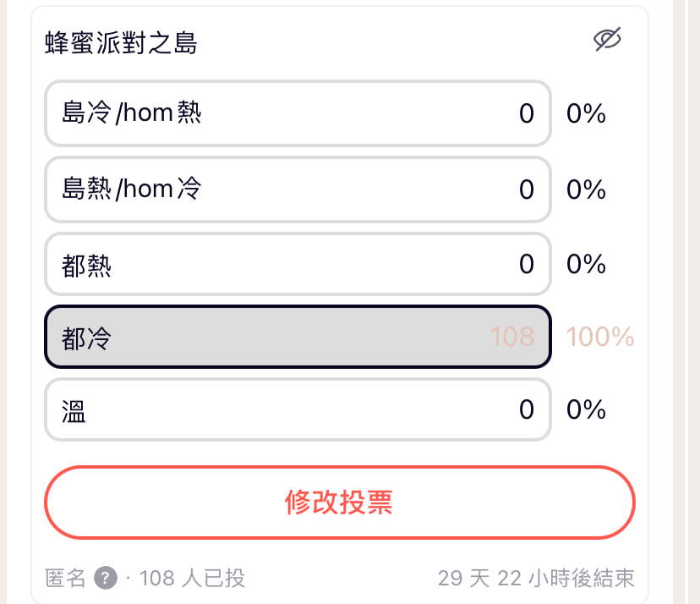
Task: Click the 108 vote count in 都冷
Action: click(x=512, y=337)
